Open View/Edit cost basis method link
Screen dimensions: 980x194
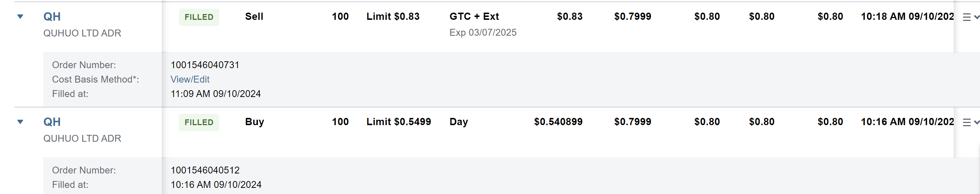click(x=190, y=79)
